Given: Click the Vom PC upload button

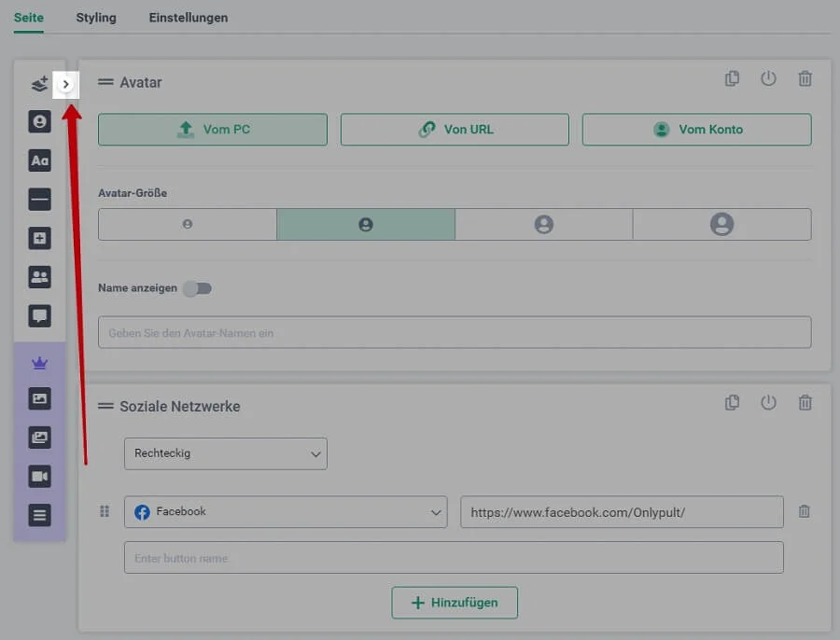Looking at the screenshot, I should (213, 130).
